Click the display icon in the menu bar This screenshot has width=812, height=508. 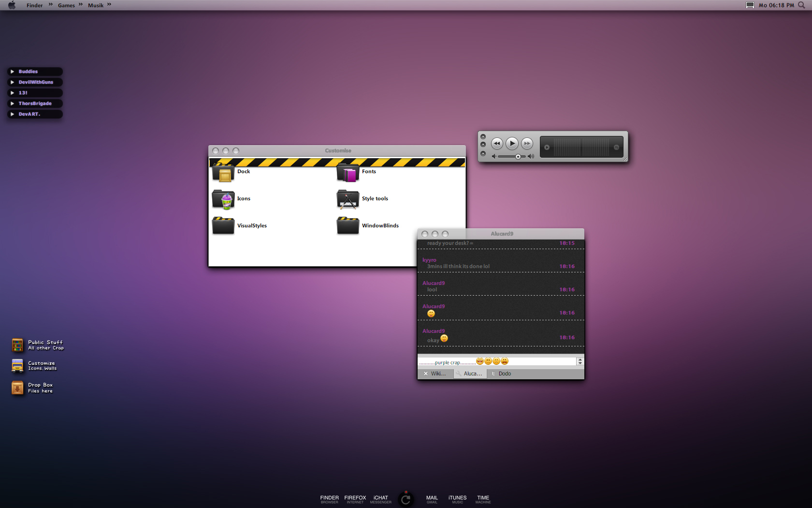pyautogui.click(x=750, y=5)
